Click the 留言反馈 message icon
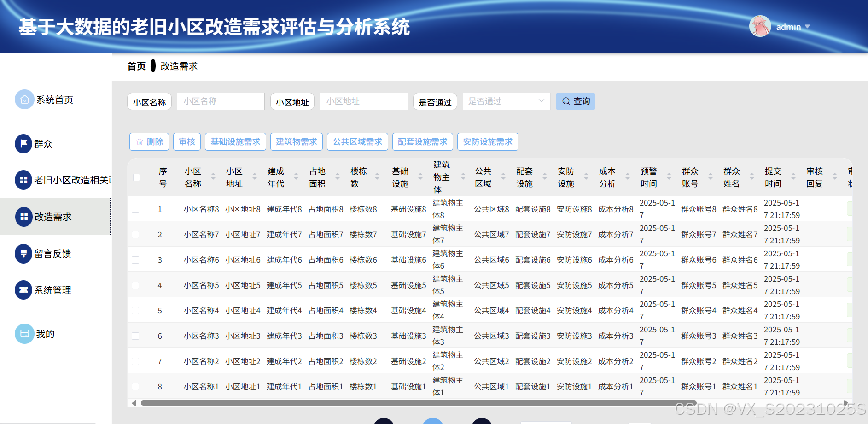Screen dimensions: 868x424 pyautogui.click(x=23, y=253)
